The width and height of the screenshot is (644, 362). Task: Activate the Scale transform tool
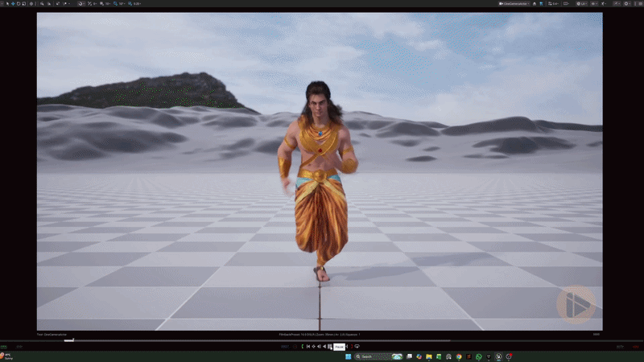(x=24, y=4)
